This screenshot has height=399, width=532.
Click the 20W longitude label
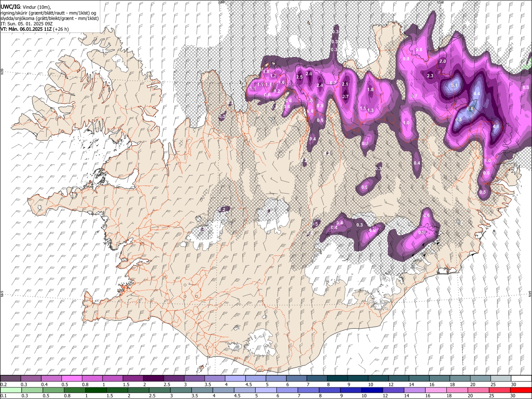[x=221, y=2]
